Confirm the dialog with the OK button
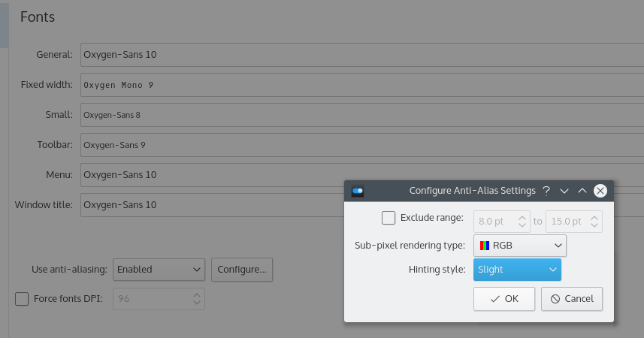The width and height of the screenshot is (644, 338). (x=504, y=299)
